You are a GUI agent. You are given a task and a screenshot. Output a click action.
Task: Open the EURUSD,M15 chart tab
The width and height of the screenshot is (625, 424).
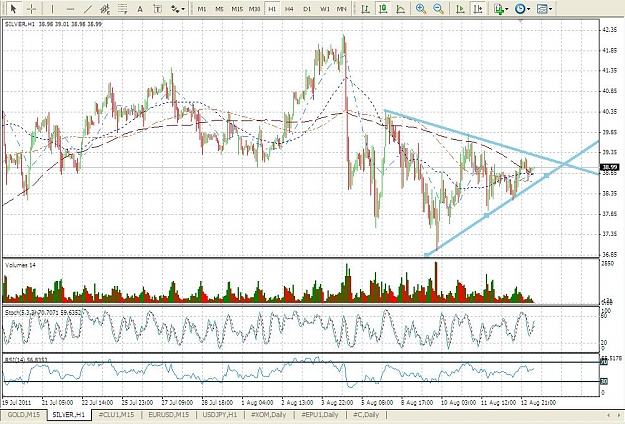coord(168,415)
